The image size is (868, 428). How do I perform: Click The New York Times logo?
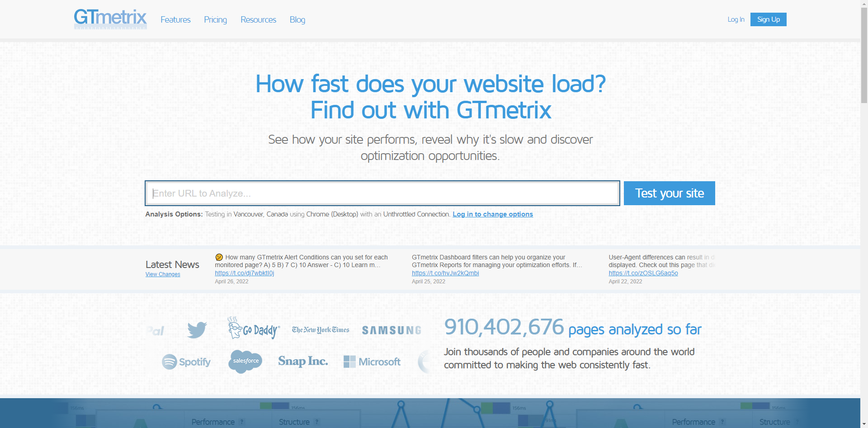321,330
